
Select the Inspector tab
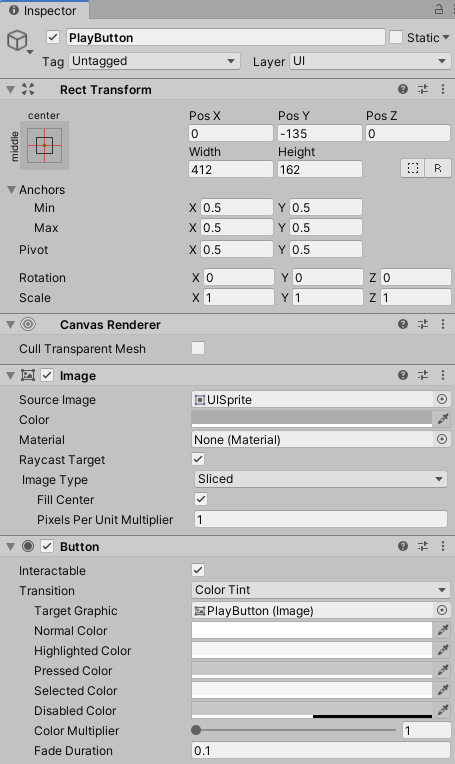point(44,10)
